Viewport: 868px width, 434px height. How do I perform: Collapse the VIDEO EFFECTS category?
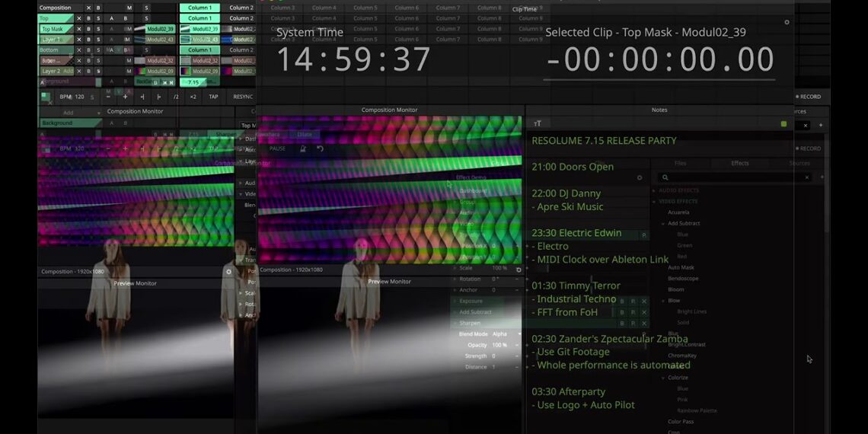point(654,202)
